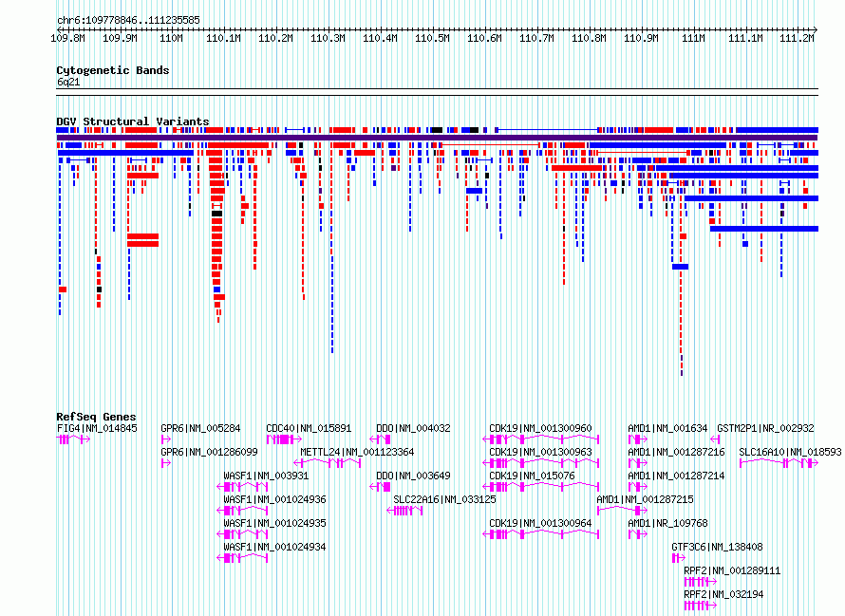This screenshot has height=616, width=845.
Task: Click the magenta gene model under GTF3C6|NM_138408
Action: [x=679, y=558]
